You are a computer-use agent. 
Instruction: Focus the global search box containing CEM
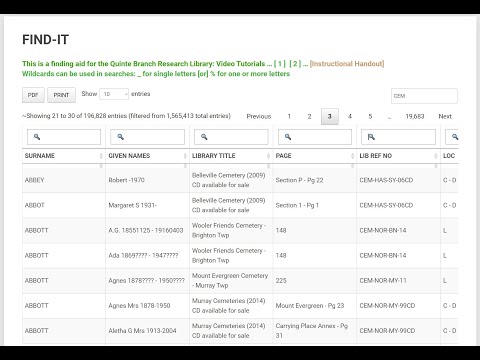point(424,96)
